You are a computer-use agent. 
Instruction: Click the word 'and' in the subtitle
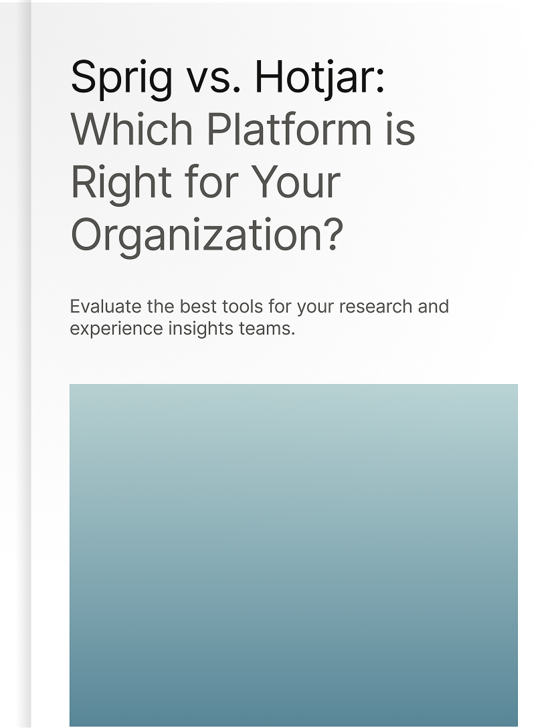(x=434, y=306)
